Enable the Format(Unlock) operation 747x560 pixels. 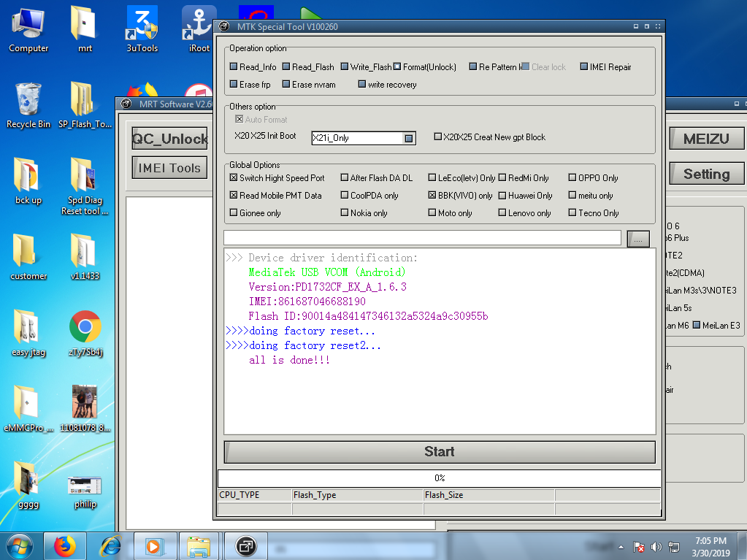[397, 66]
